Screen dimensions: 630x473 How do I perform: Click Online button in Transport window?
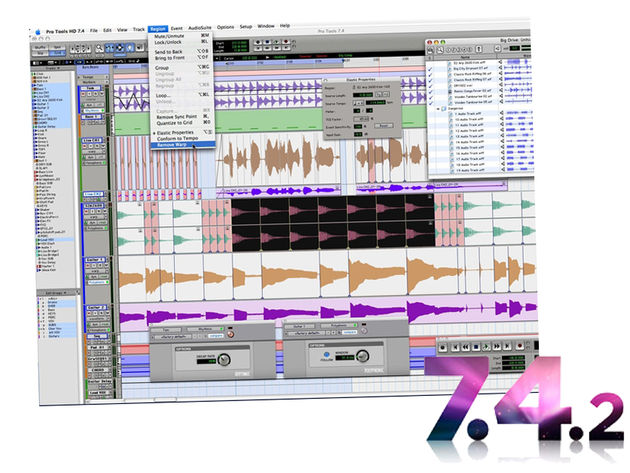(443, 348)
